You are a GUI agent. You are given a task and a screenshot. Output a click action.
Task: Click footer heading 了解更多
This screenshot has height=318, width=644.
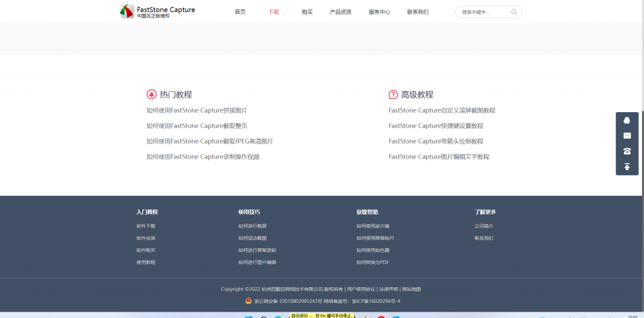point(485,212)
